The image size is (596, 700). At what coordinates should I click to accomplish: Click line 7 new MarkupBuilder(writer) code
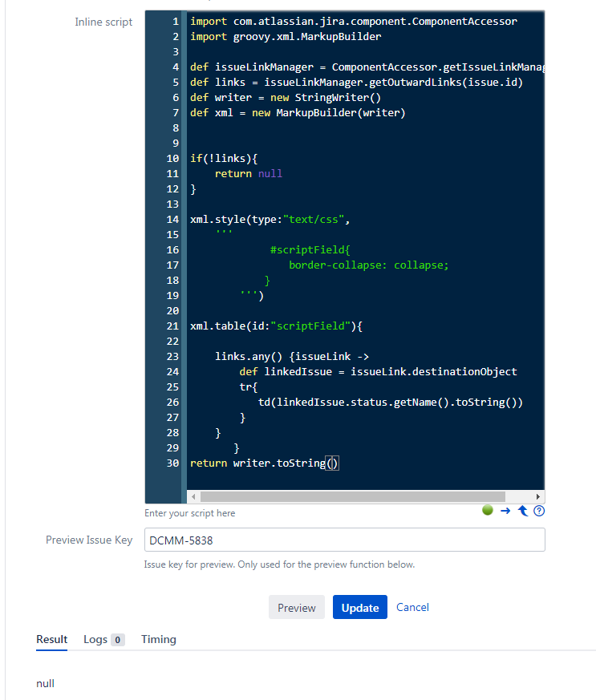tap(298, 112)
